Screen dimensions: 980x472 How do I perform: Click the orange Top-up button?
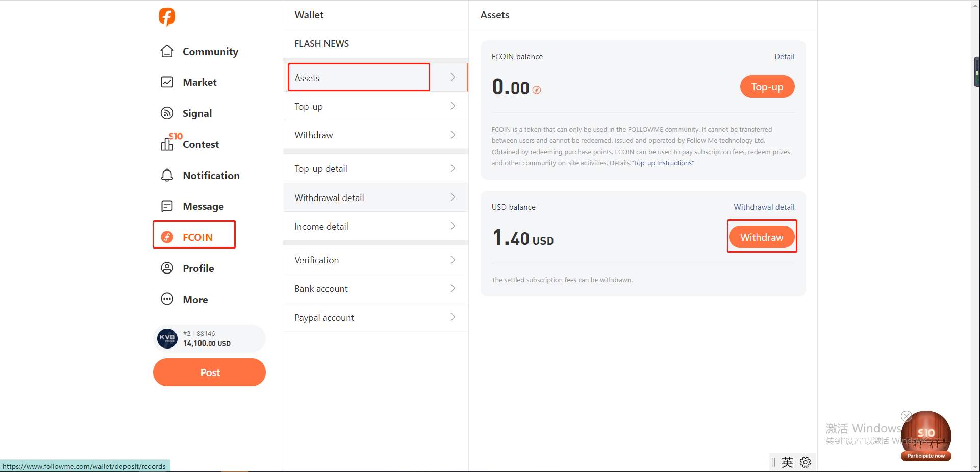pyautogui.click(x=767, y=87)
